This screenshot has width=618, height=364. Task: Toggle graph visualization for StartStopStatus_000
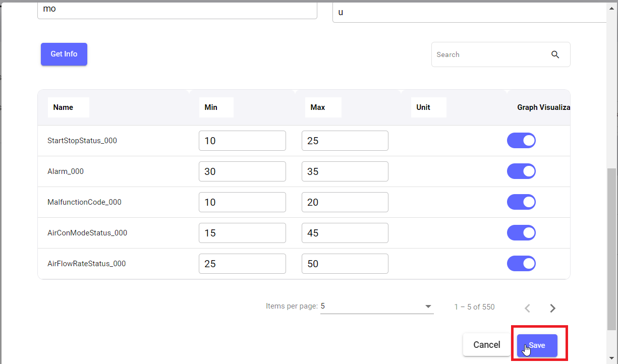pyautogui.click(x=521, y=141)
